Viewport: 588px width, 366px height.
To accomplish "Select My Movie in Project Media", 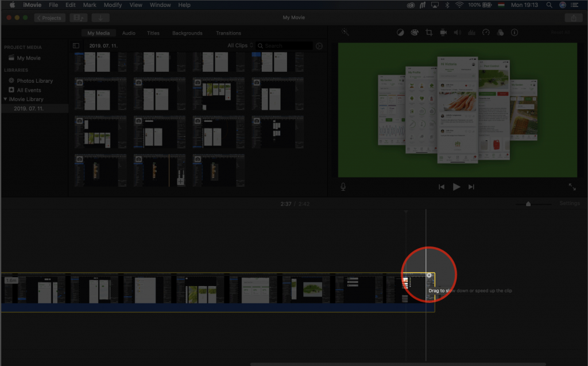I will click(x=29, y=58).
